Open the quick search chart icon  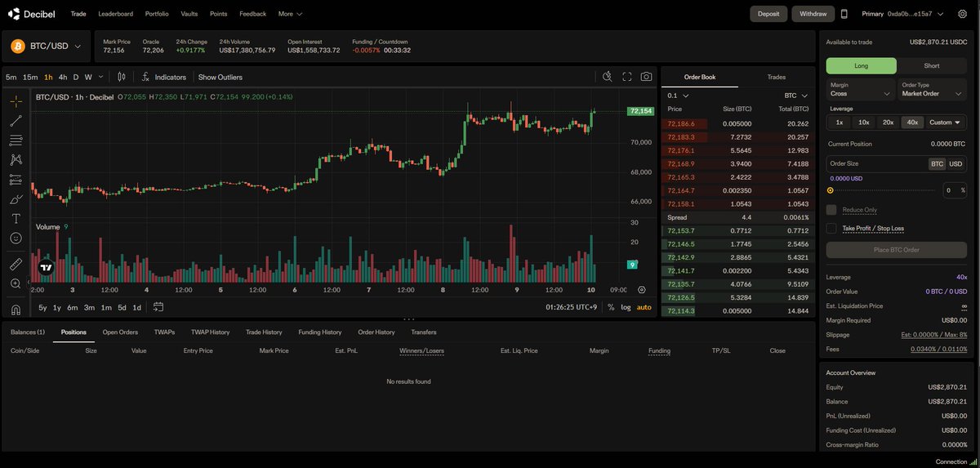[607, 77]
